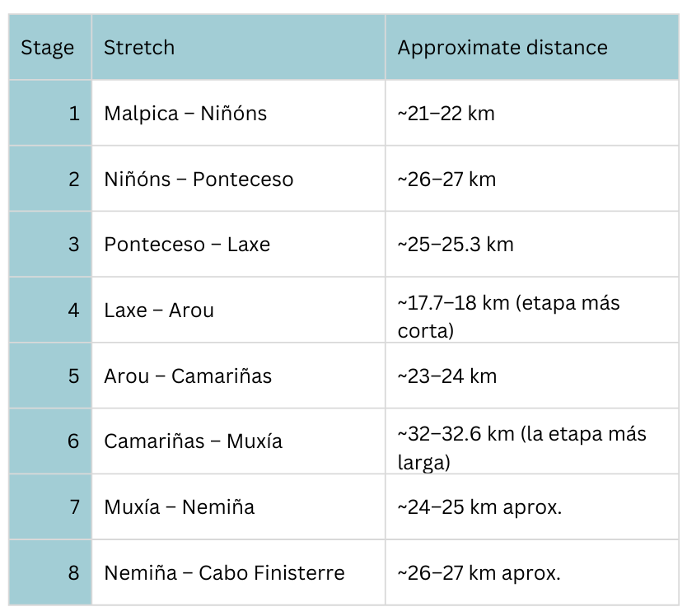The width and height of the screenshot is (687, 616).
Task: Select the "Nemiña – Cabo Finisterre" cell
Action: [x=224, y=573]
